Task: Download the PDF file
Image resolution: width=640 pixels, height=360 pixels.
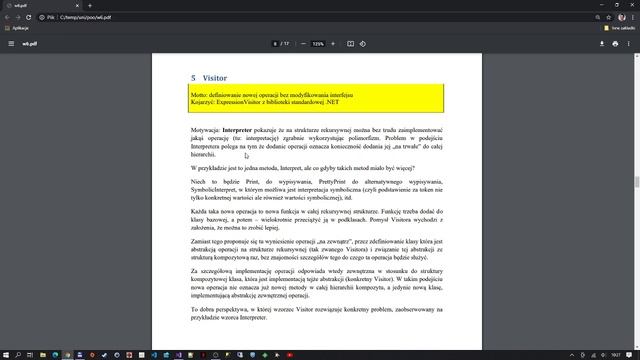Action: [x=602, y=44]
